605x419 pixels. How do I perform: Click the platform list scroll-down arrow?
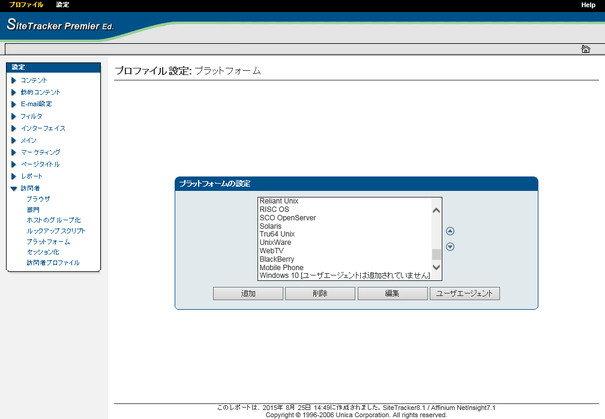point(436,267)
